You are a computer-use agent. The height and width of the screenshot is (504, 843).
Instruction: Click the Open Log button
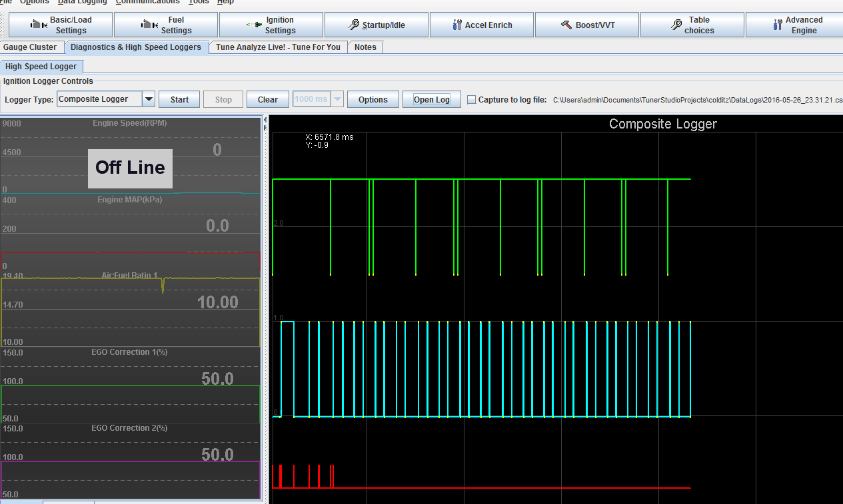(432, 99)
